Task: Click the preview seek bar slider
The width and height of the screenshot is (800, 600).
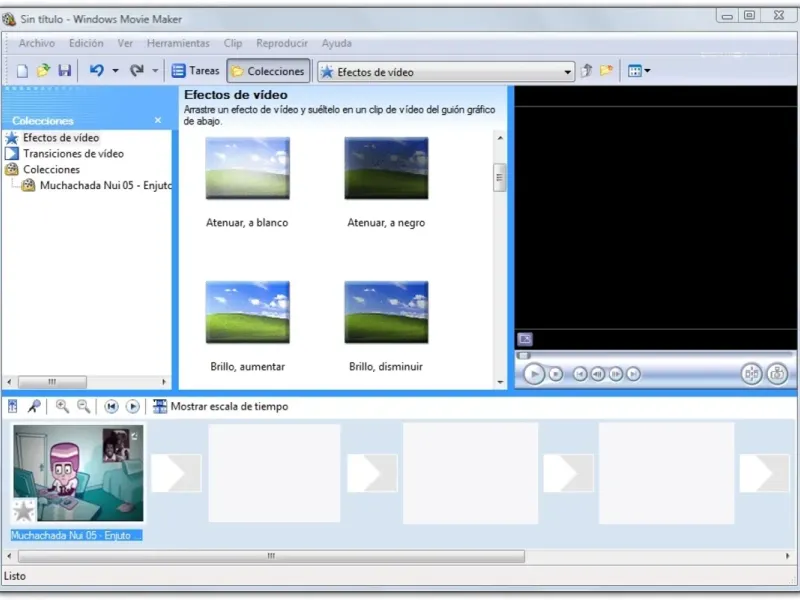Action: point(523,355)
